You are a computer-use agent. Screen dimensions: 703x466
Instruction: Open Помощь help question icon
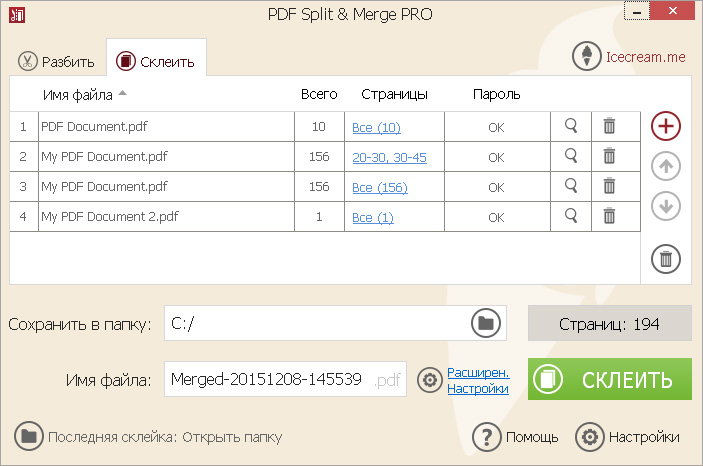click(486, 436)
